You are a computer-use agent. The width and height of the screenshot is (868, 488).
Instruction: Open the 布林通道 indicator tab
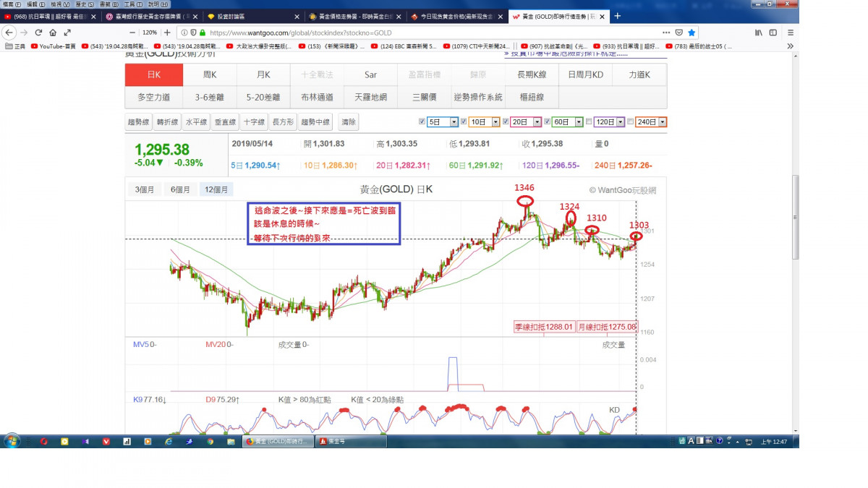coord(317,97)
